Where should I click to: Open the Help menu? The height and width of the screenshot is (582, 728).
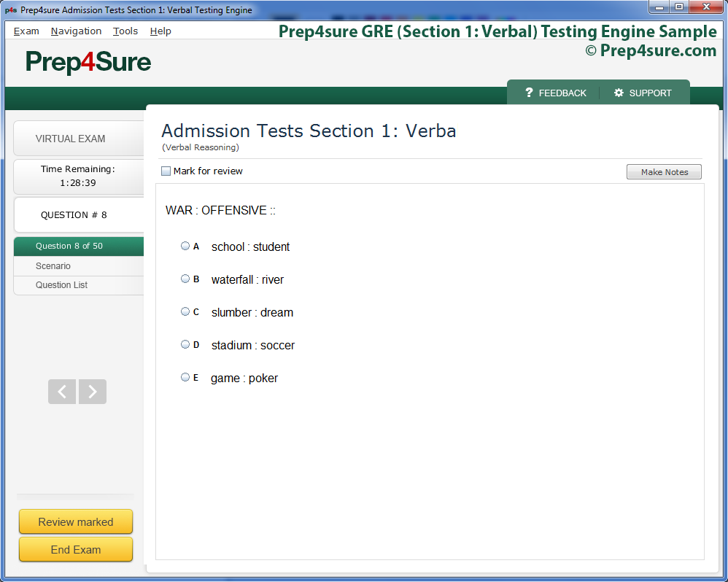[x=160, y=31]
